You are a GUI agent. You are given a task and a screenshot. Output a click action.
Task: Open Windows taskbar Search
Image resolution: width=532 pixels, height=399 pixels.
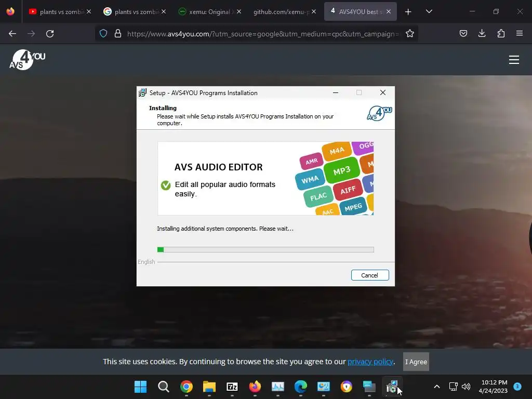tap(164, 387)
